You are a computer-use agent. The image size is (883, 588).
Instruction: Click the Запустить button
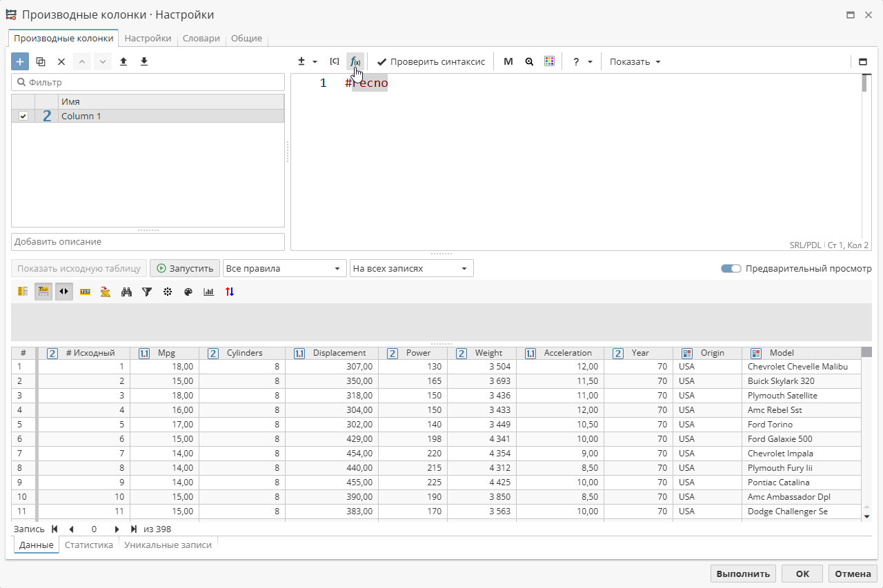click(x=185, y=268)
